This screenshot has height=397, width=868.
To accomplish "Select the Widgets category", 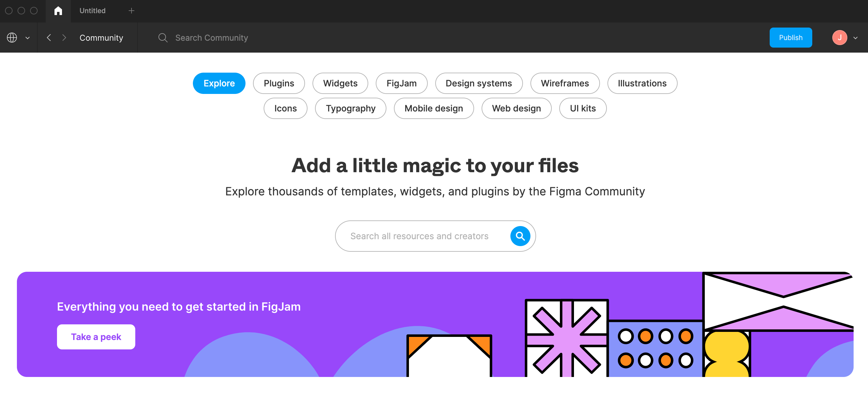I will point(340,83).
